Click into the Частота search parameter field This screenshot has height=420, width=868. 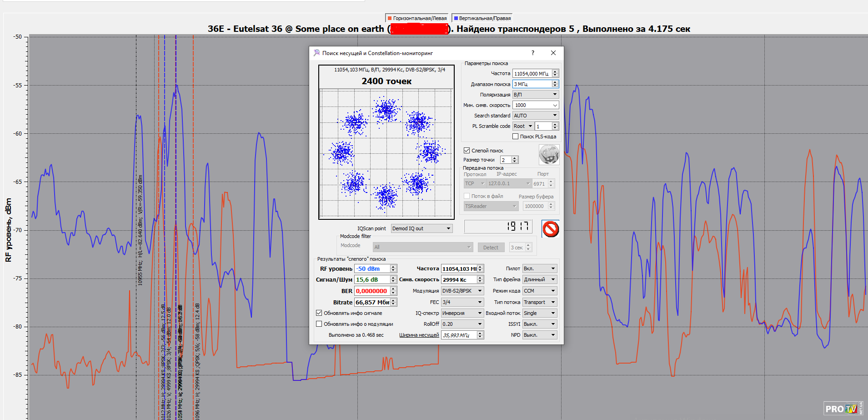point(531,74)
